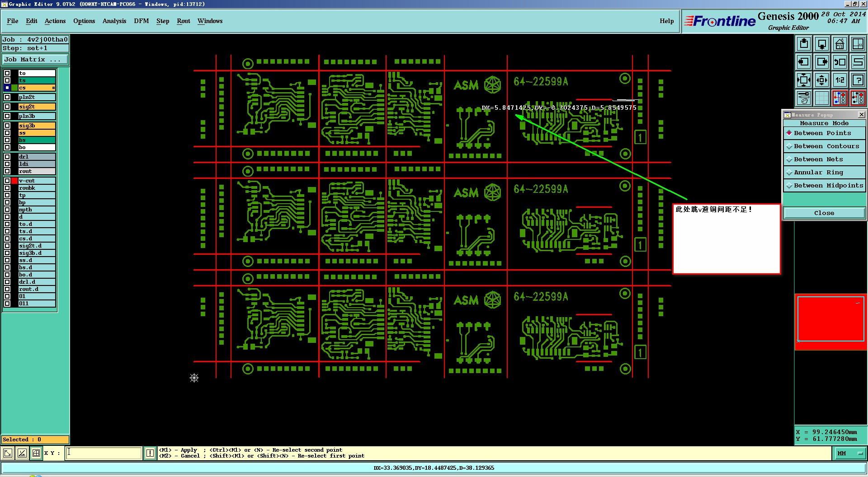Click the red v-cut layer color swatch

(x=14, y=181)
